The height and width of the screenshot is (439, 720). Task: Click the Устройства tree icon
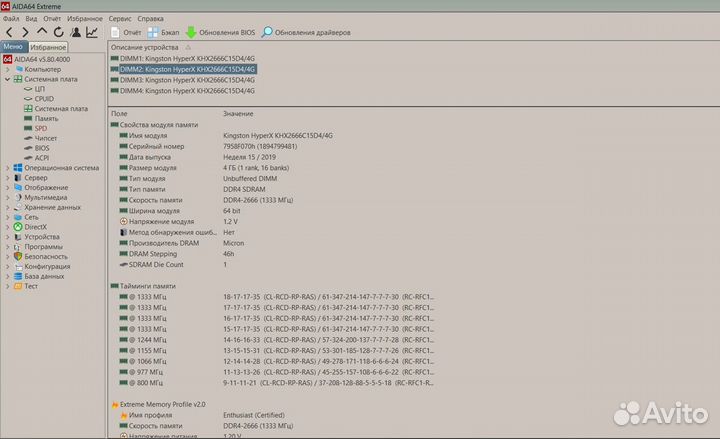(18, 237)
